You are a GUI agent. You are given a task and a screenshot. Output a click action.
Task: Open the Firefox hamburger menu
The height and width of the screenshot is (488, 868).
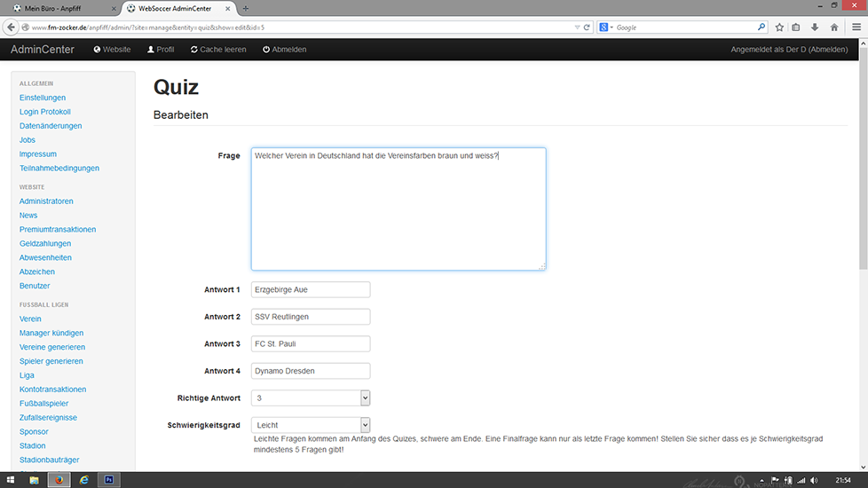point(856,28)
